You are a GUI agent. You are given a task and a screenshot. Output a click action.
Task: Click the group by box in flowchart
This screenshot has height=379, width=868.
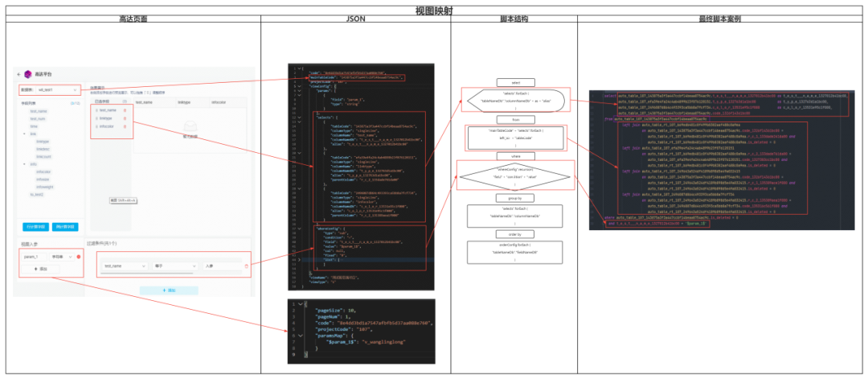tap(514, 196)
